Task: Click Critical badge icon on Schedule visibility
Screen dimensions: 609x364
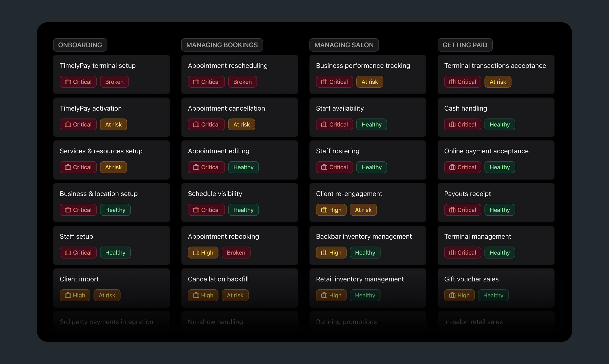Action: 196,210
